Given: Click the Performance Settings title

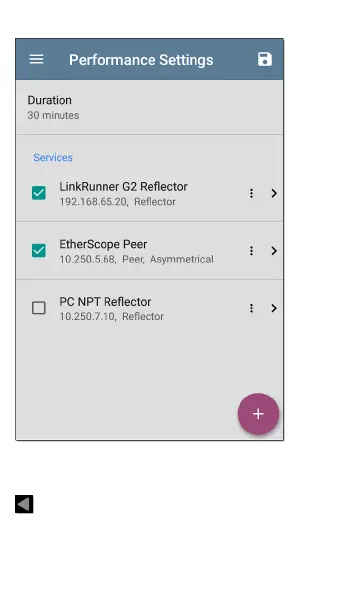Looking at the screenshot, I should (141, 60).
